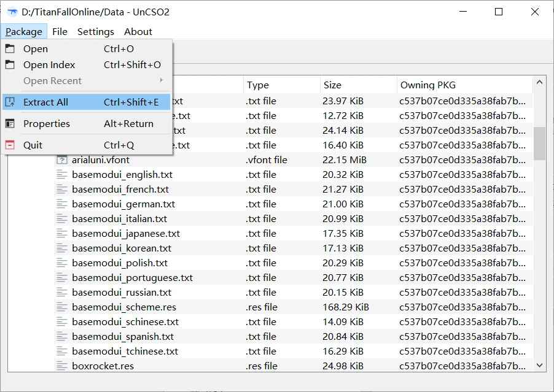
Task: Click the scrollbar down arrow in file list
Action: [x=540, y=365]
